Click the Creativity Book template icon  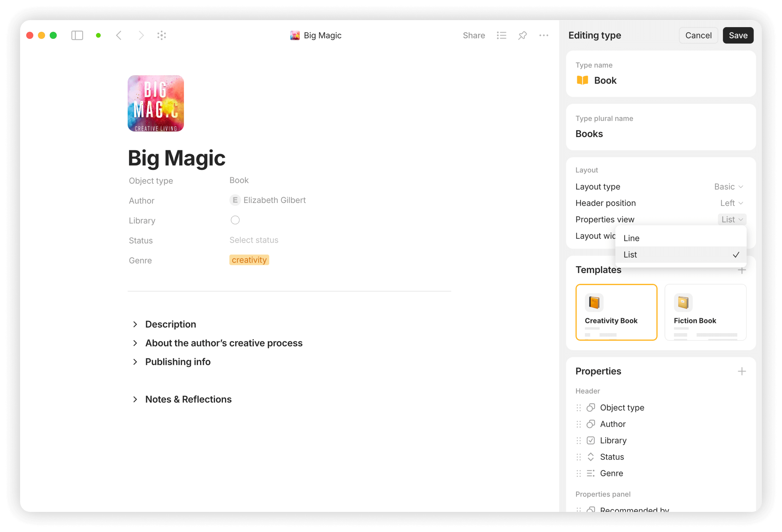pos(594,302)
